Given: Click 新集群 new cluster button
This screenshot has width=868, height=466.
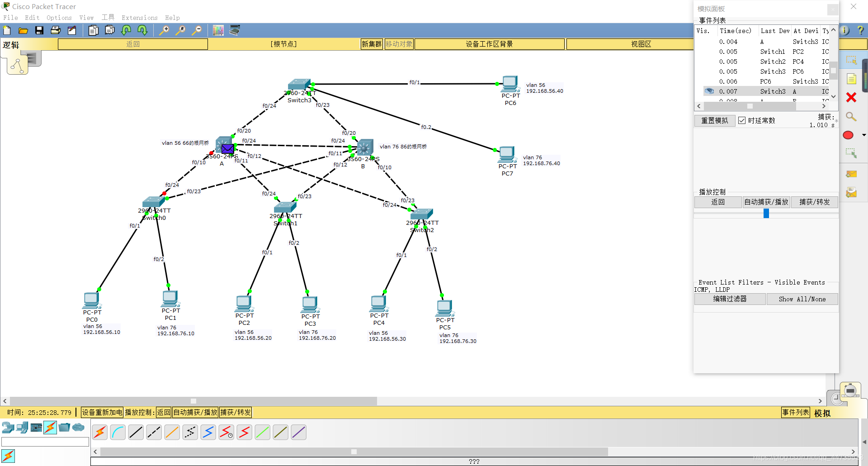Looking at the screenshot, I should tap(372, 44).
